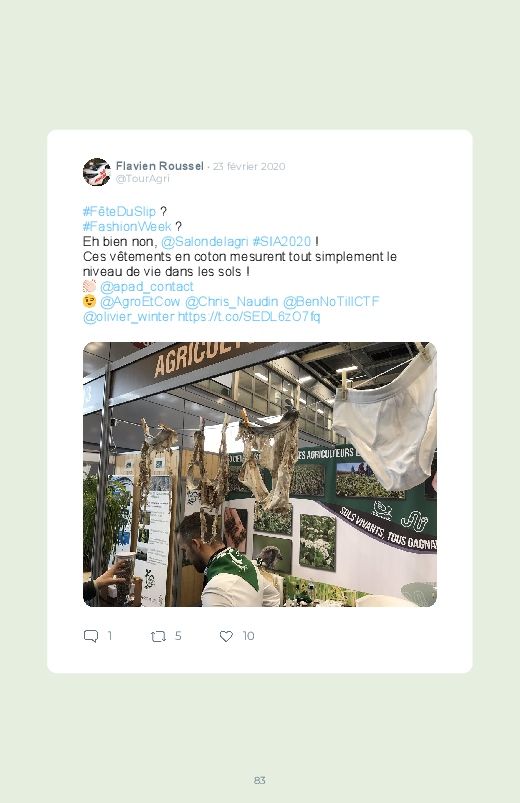Open Flavien Roussel's profile avatar
Image resolution: width=520 pixels, height=803 pixels.
[97, 172]
